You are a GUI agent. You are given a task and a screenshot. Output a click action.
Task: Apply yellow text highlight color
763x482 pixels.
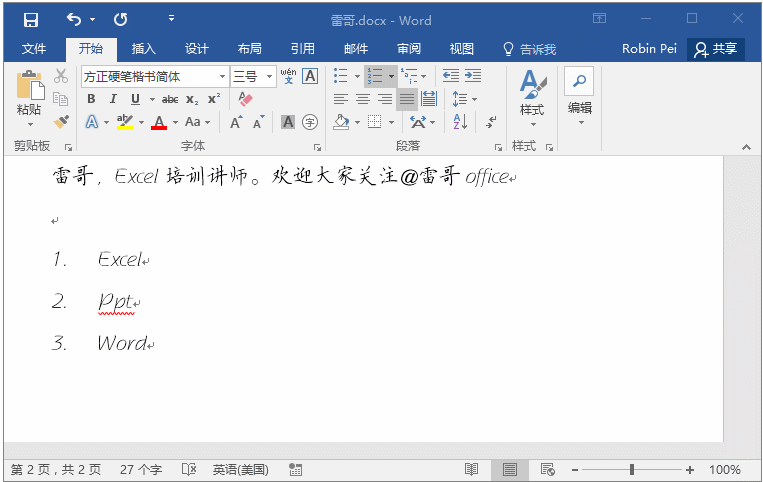pyautogui.click(x=125, y=122)
